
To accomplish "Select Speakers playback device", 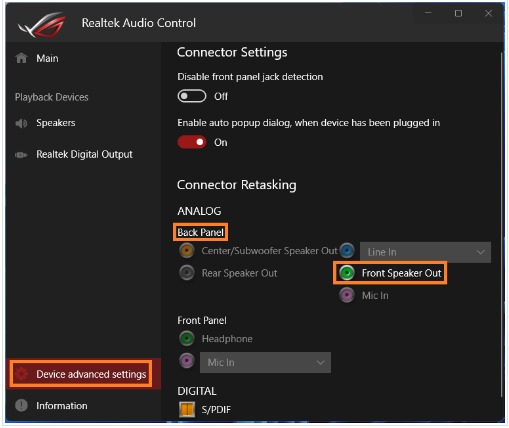I will (83, 123).
